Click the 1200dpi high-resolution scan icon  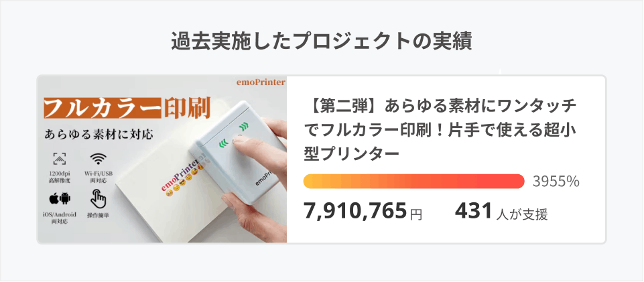60,159
